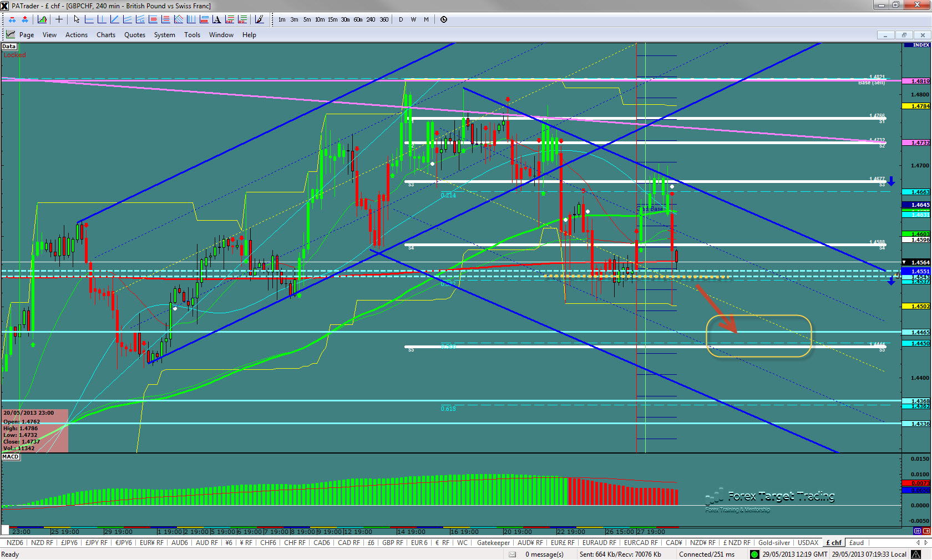This screenshot has height=560, width=932.
Task: Switch chart to 10m timeframe
Action: pos(320,19)
